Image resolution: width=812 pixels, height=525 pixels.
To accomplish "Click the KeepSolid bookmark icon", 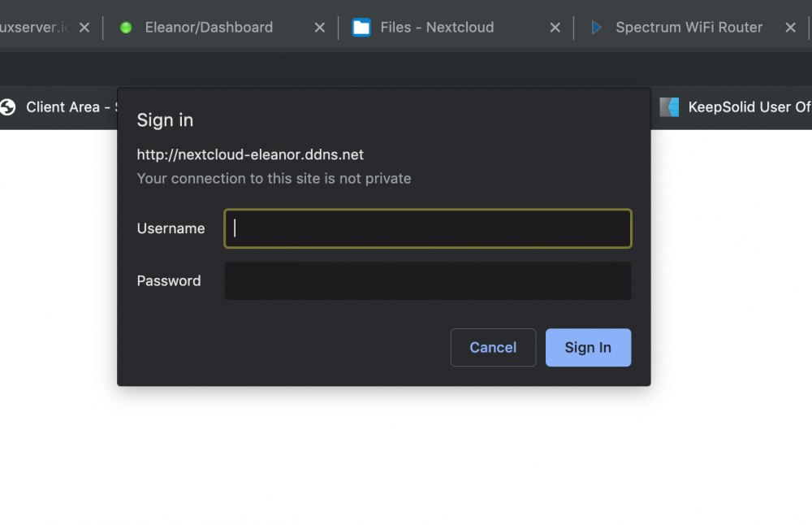I will 669,107.
